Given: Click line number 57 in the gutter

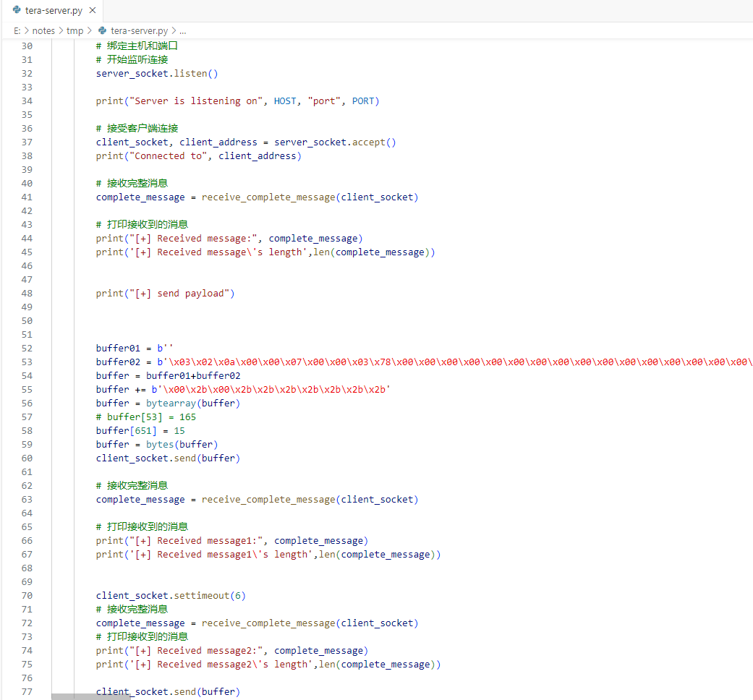Looking at the screenshot, I should 27,417.
